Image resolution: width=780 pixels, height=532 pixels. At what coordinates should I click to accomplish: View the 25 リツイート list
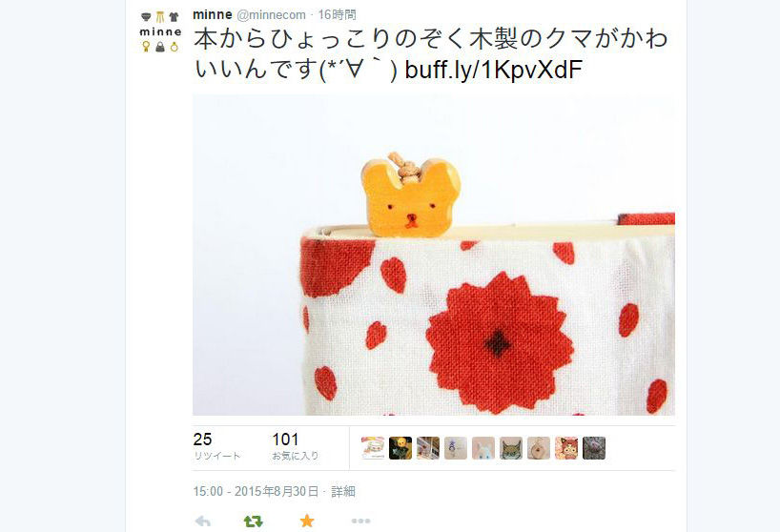(216, 446)
